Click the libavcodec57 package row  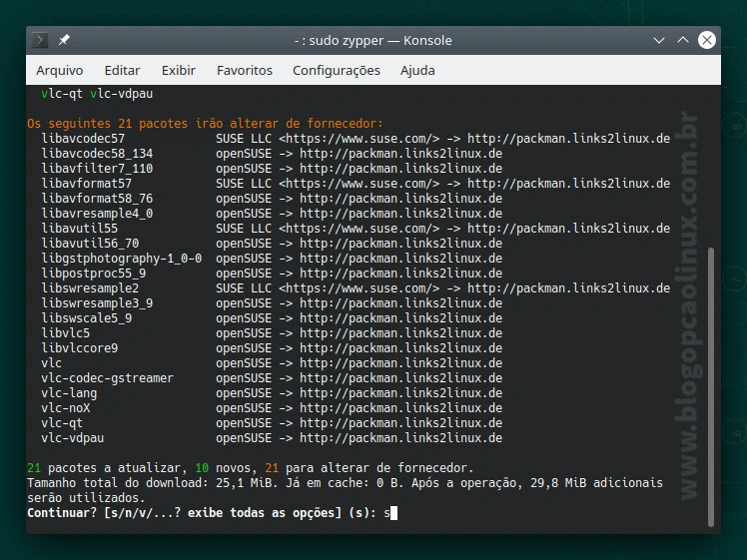coord(356,139)
